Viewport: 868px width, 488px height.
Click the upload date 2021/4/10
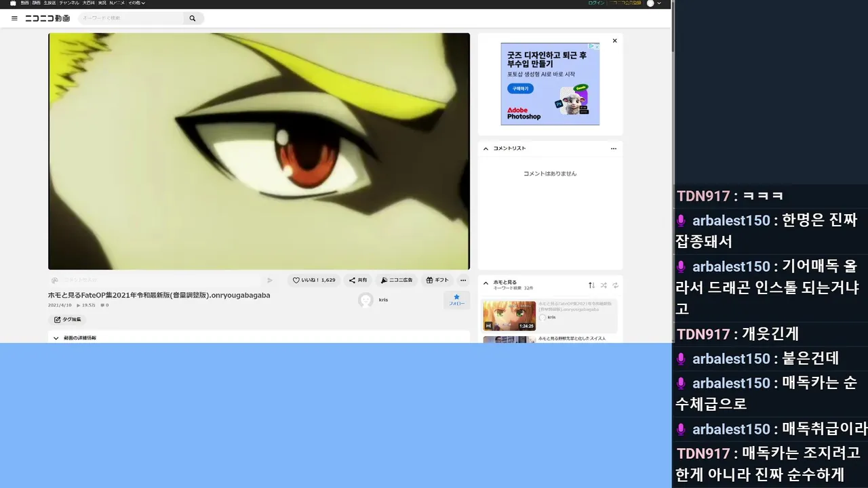coord(60,305)
